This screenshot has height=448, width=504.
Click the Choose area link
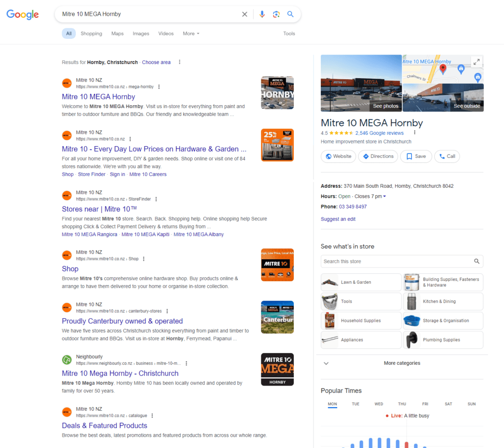pos(156,62)
